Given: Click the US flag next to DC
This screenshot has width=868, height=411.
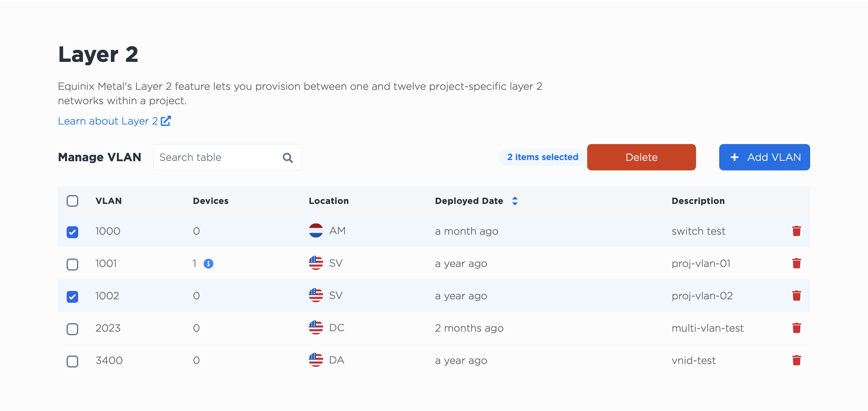Looking at the screenshot, I should tap(316, 328).
